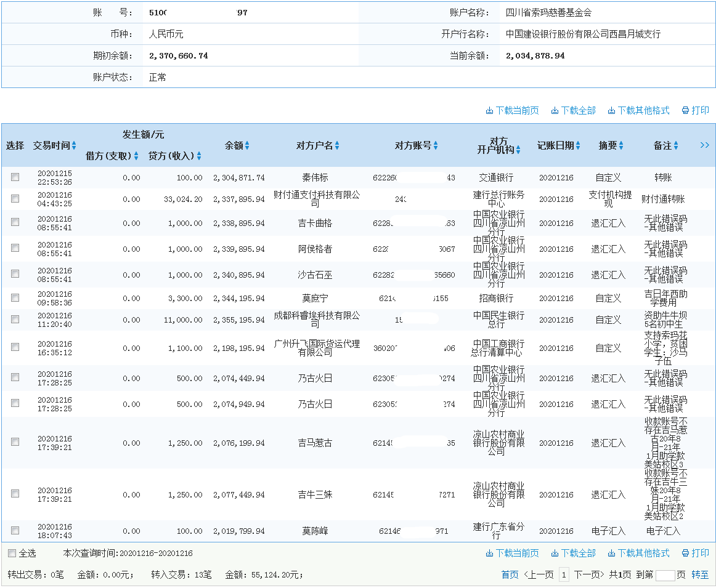Expand hidden columns via the >> chevron
The image size is (716, 588).
click(706, 145)
